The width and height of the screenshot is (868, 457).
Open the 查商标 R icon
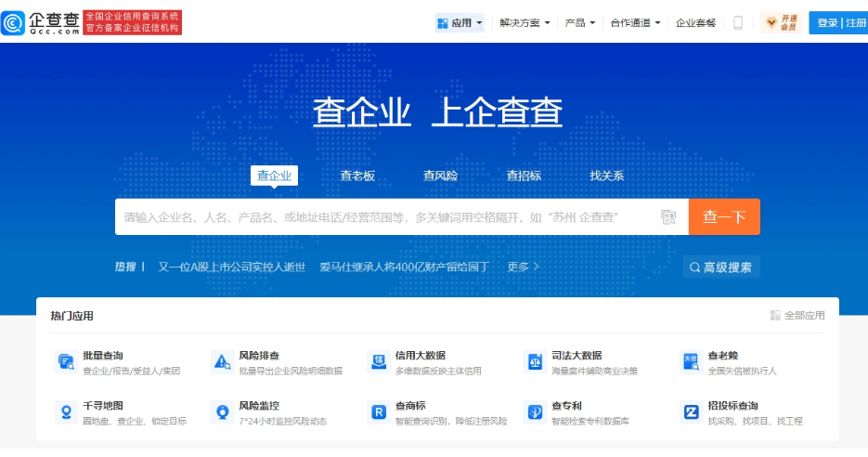click(379, 412)
